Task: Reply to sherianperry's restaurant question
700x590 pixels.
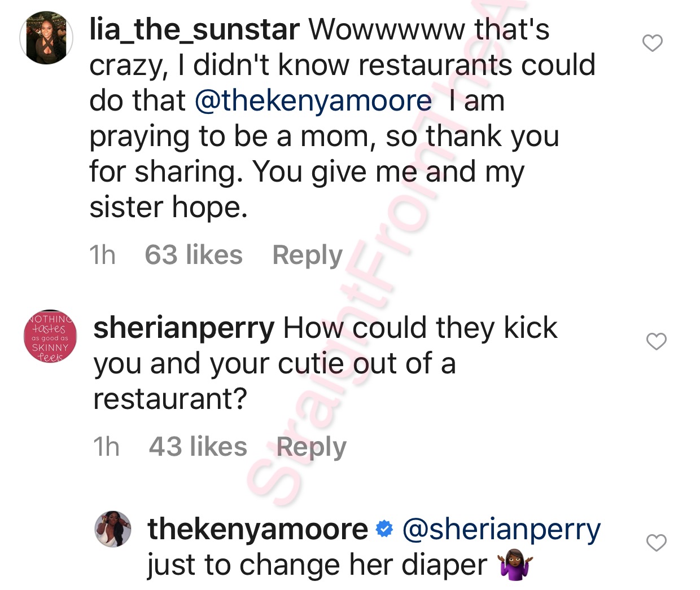Action: [x=311, y=447]
